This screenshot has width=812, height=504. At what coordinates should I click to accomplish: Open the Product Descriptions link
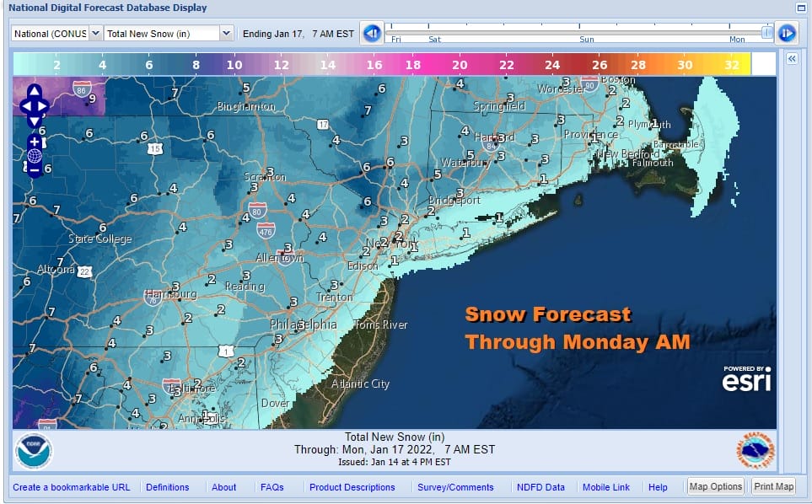pos(352,487)
